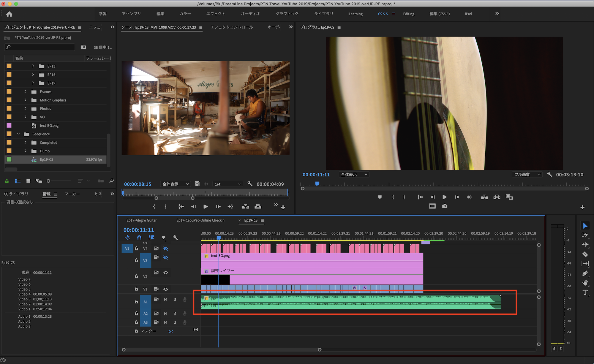The width and height of the screenshot is (594, 364).
Task: Open program playback resolution dropdown
Action: (x=527, y=175)
